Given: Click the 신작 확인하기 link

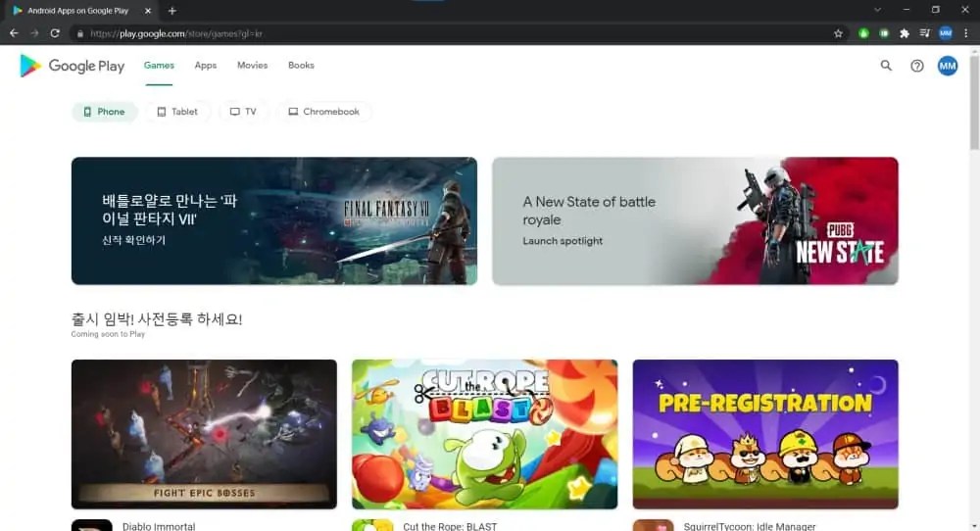Looking at the screenshot, I should 133,240.
